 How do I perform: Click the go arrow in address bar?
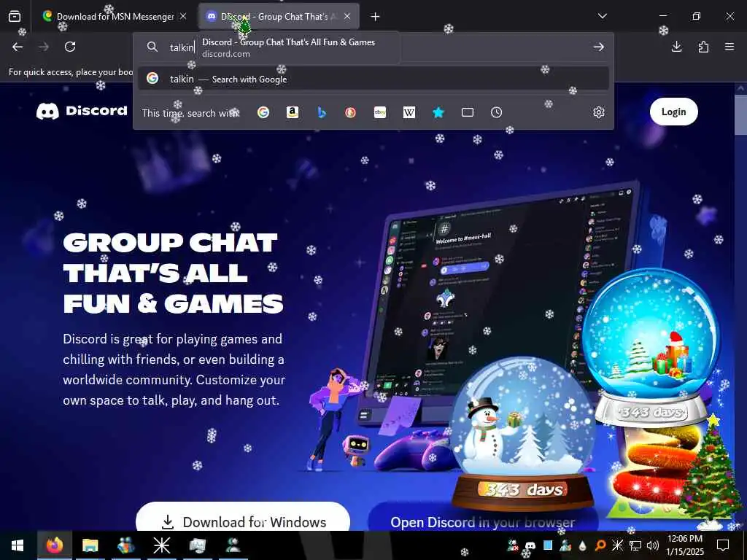point(599,47)
